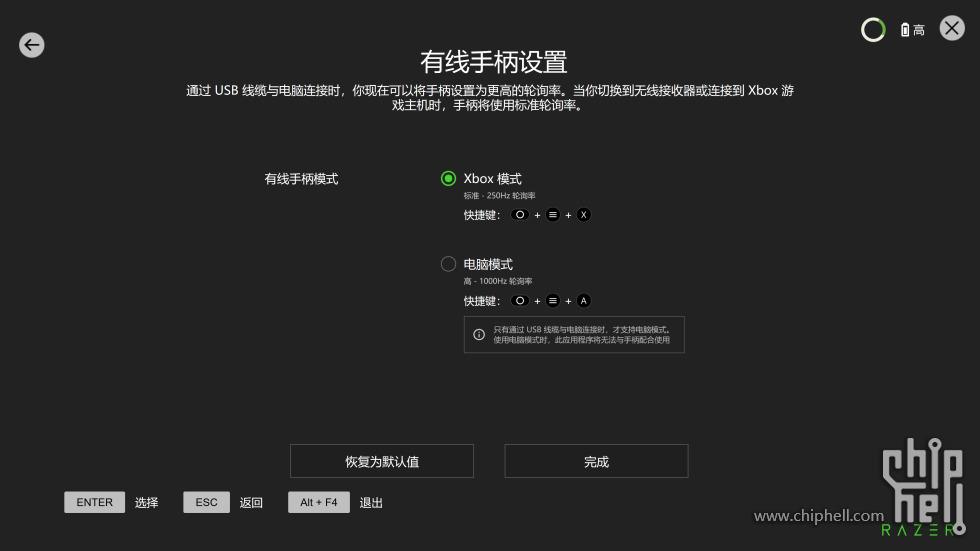Click the menu button icon in 电脑模式 shortcut
Screen dimensions: 980x551
coord(552,301)
